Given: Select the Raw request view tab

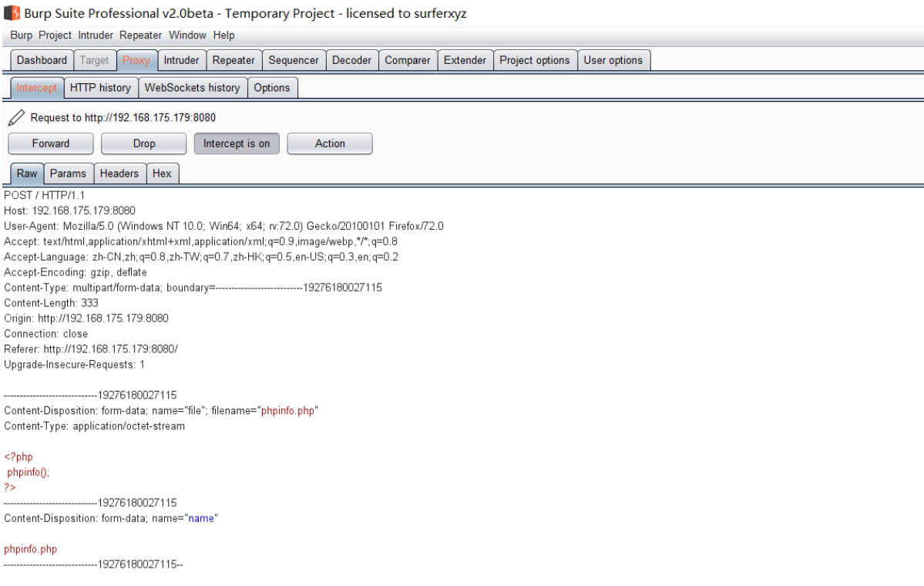Looking at the screenshot, I should pos(26,173).
